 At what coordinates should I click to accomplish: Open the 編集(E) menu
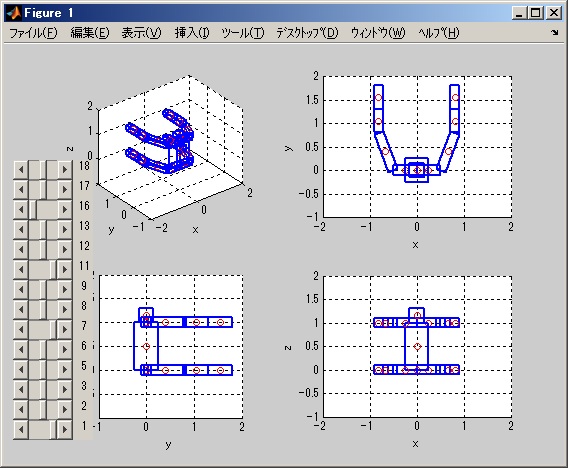90,33
